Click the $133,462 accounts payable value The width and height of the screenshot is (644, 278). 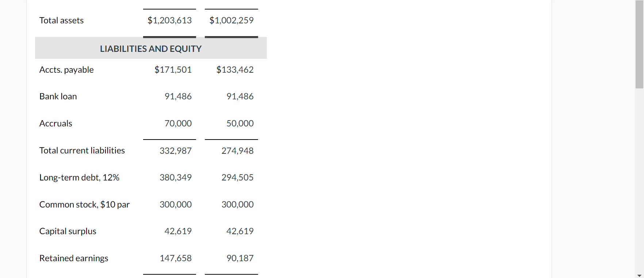(x=235, y=70)
